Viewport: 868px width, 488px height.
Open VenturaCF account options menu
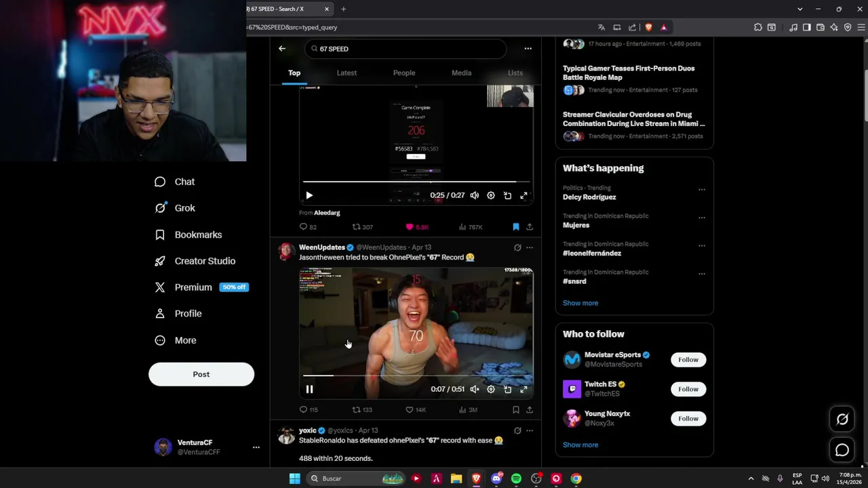pyautogui.click(x=256, y=447)
